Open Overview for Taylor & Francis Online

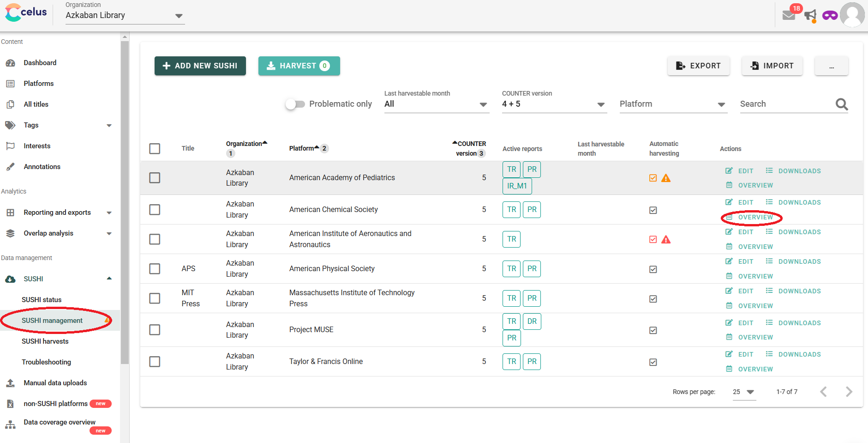tap(750, 369)
